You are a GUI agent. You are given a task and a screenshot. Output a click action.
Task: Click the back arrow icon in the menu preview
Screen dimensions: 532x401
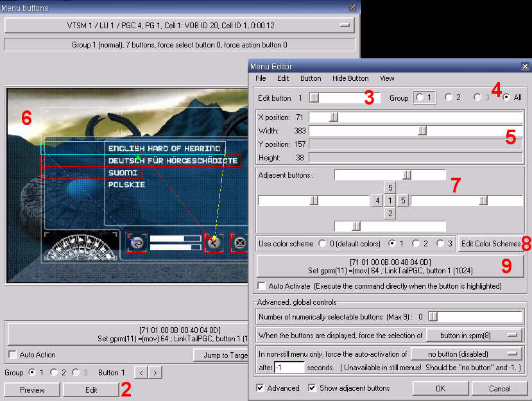point(214,243)
